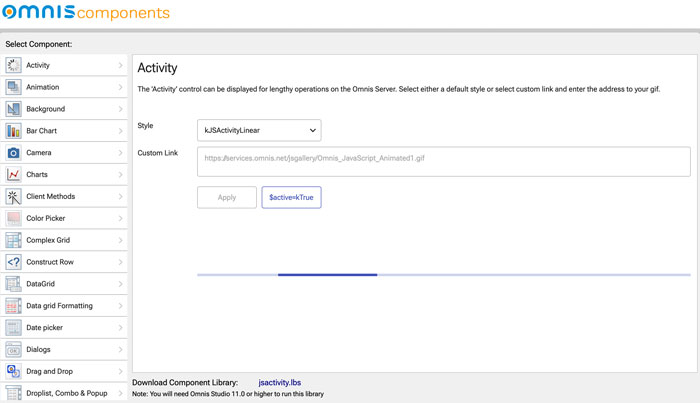Click the Charts line-graph icon
This screenshot has width=700, height=403.
point(13,174)
